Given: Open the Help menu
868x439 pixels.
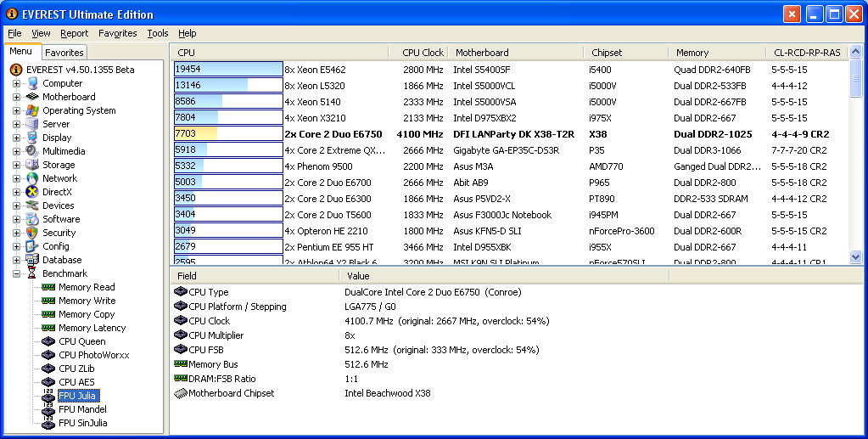Looking at the screenshot, I should click(x=188, y=33).
